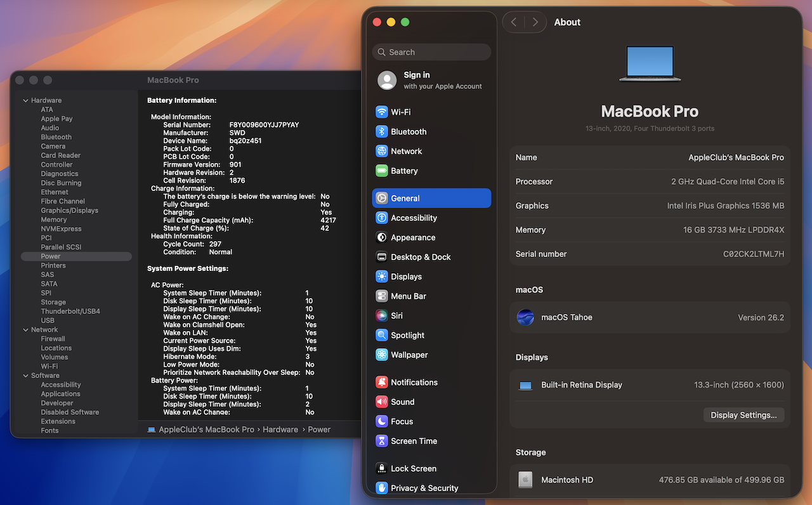This screenshot has width=812, height=505.
Task: Collapse the Network tree section
Action: tap(26, 330)
